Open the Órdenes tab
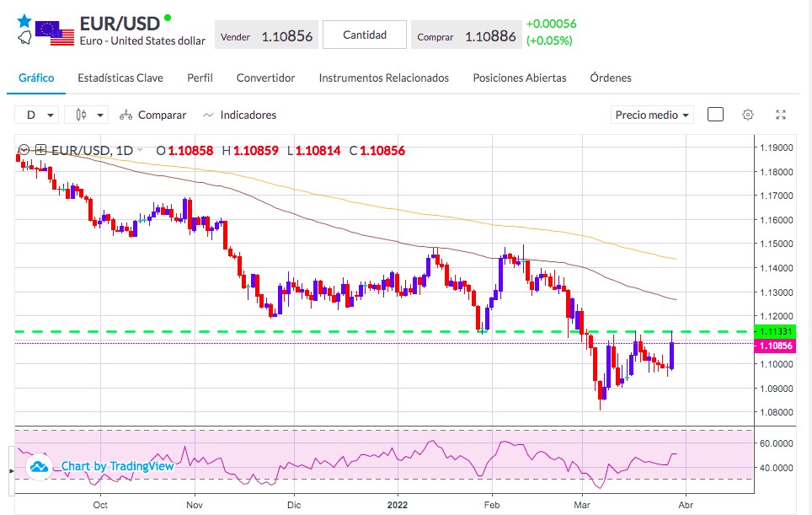 click(611, 78)
